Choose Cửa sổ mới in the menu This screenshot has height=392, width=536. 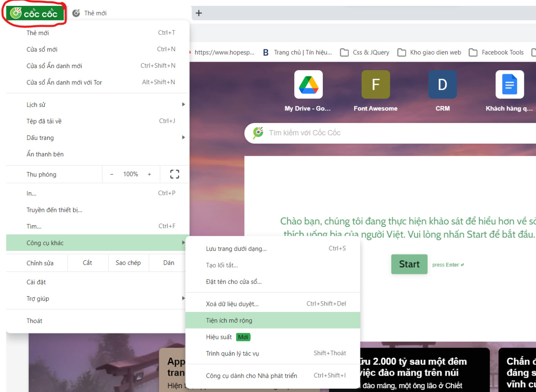[x=98, y=49]
